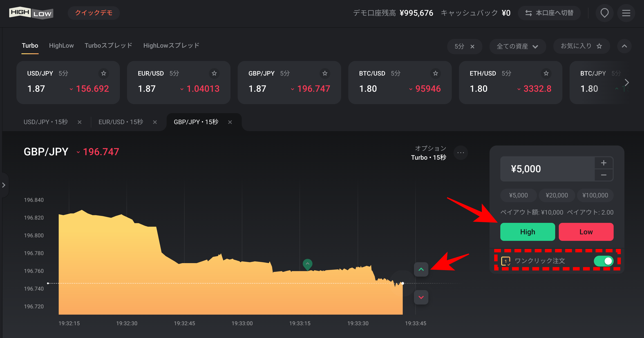Switch to HighLowスプレッド tab
Image resolution: width=644 pixels, height=338 pixels.
coord(171,45)
